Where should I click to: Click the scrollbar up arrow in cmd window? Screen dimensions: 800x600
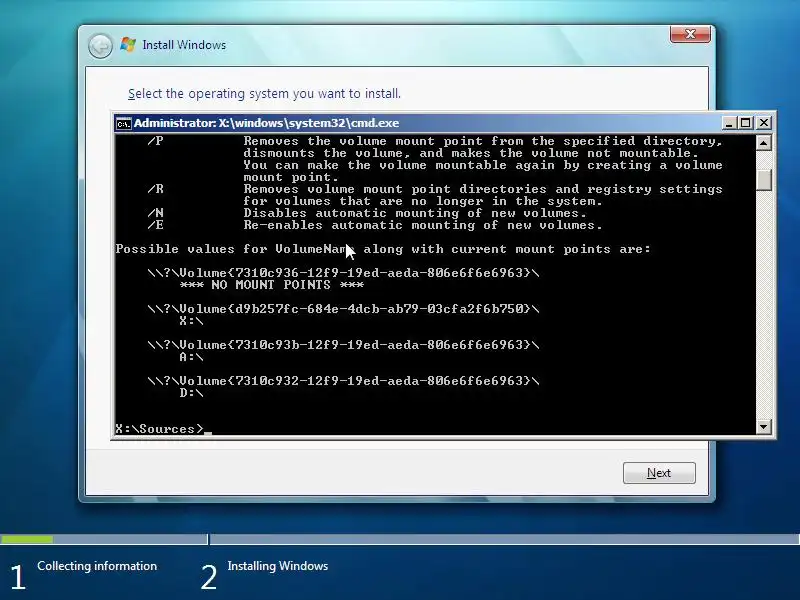pos(763,143)
